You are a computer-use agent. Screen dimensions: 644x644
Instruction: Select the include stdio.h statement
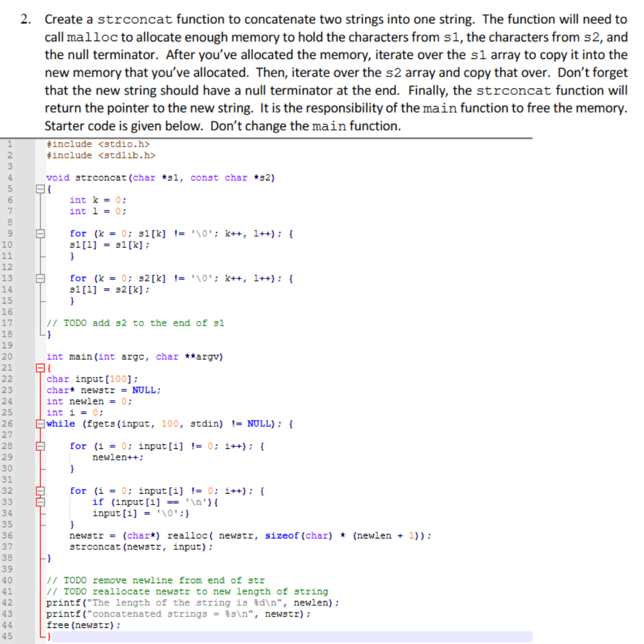coord(98,144)
